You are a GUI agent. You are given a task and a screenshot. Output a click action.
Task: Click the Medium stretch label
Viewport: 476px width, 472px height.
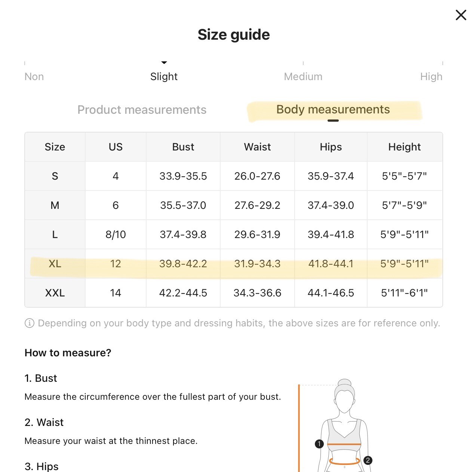click(303, 76)
